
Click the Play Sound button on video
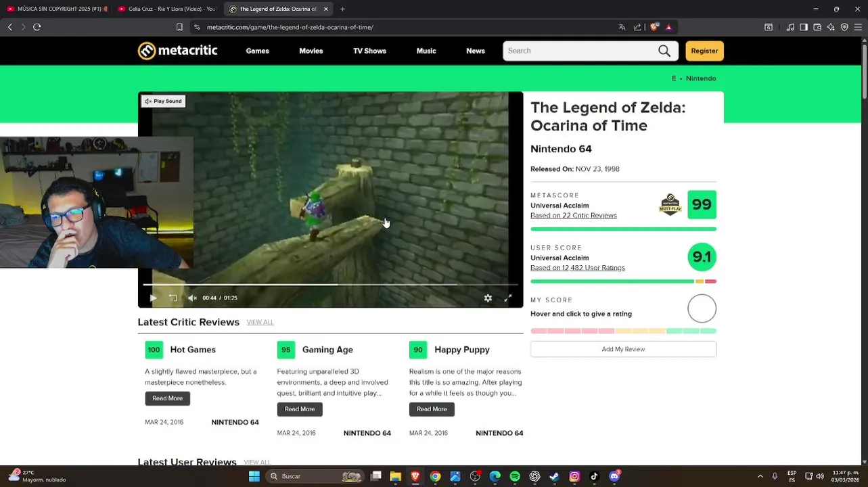pos(163,101)
